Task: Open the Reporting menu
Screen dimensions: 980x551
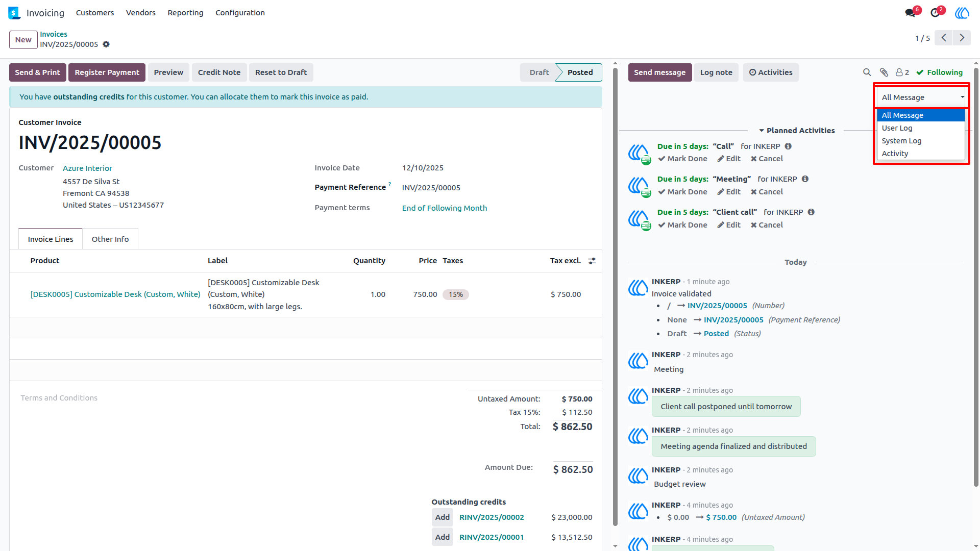Action: pos(185,13)
